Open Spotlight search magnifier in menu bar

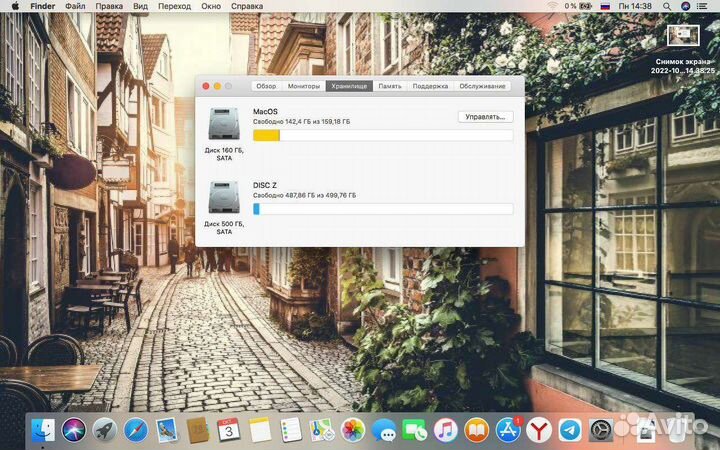click(667, 6)
